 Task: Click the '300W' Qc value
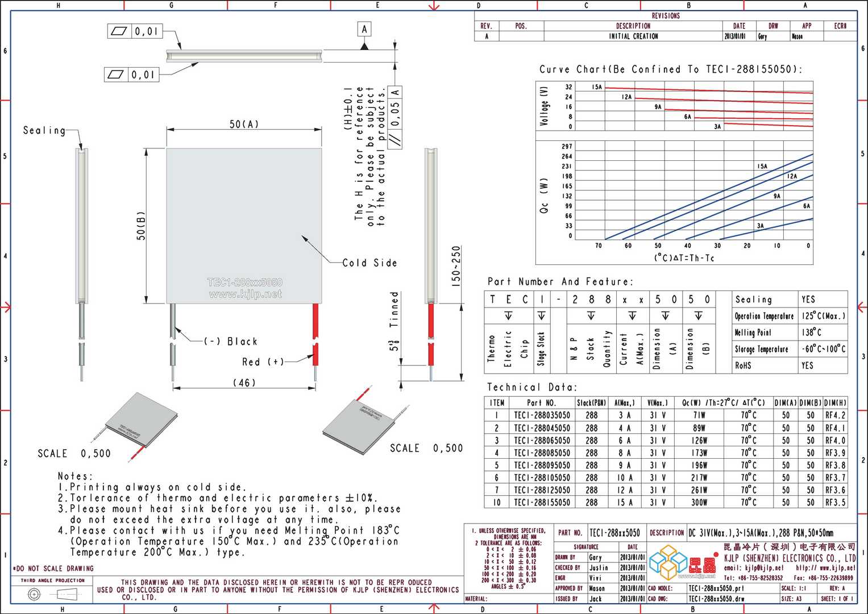point(699,503)
